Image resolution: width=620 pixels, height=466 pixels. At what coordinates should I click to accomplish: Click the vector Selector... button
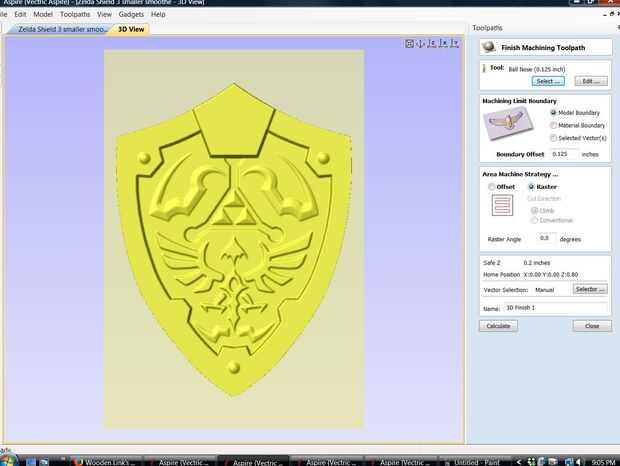[590, 289]
